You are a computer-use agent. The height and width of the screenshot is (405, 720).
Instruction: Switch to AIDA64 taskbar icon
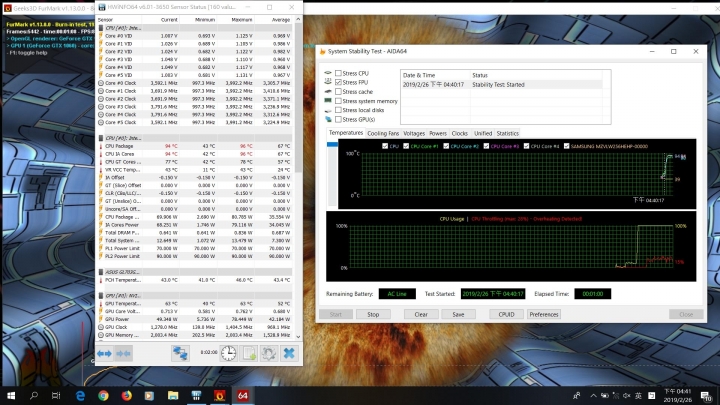tap(242, 395)
